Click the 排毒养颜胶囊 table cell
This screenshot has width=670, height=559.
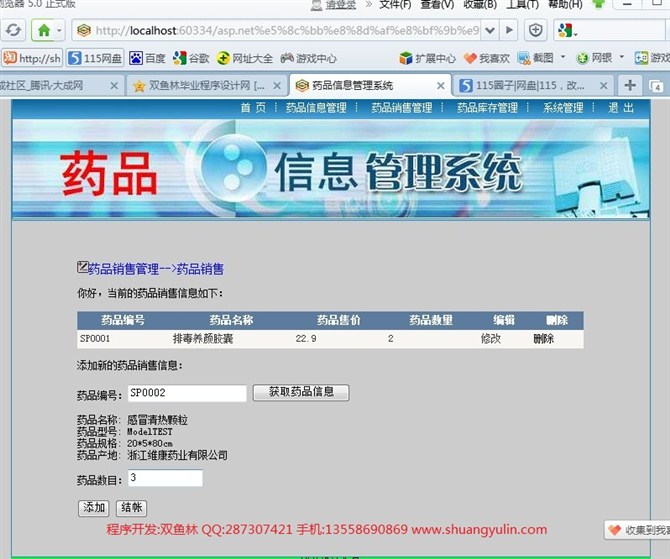[203, 339]
